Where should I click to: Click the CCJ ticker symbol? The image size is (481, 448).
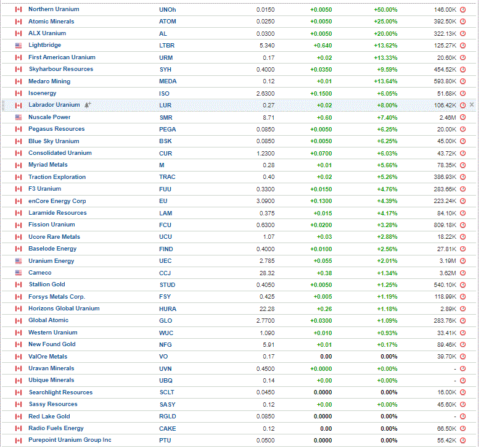coord(165,273)
